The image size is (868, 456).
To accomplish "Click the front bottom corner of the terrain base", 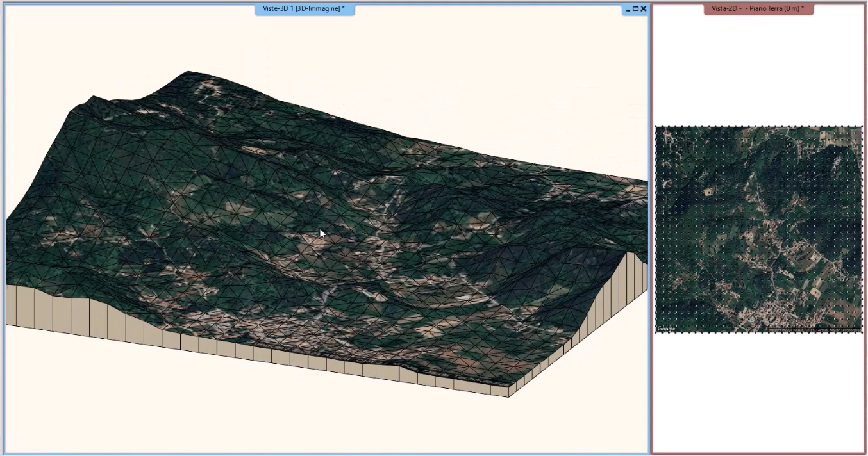I will [509, 396].
